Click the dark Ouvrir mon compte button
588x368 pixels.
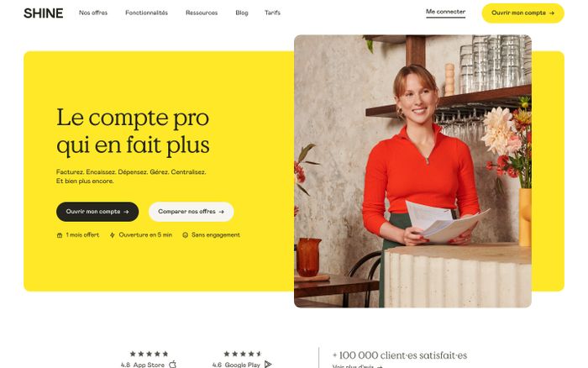tap(97, 212)
